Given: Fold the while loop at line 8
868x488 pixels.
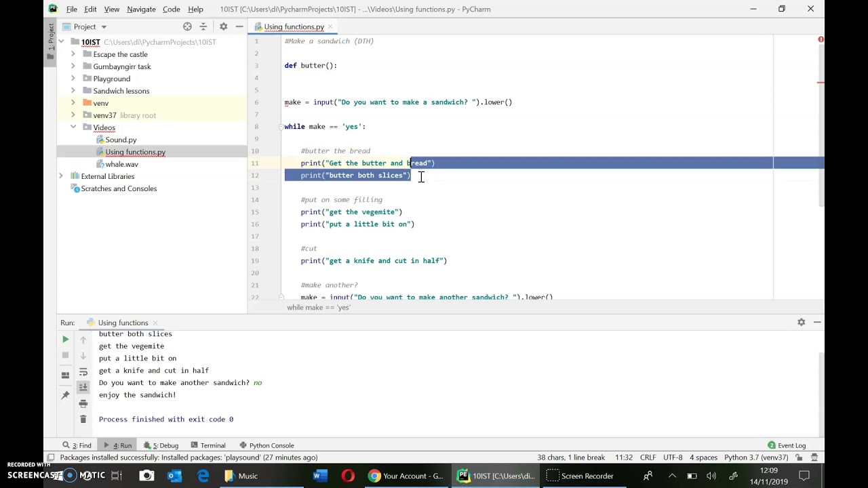Looking at the screenshot, I should coord(281,127).
